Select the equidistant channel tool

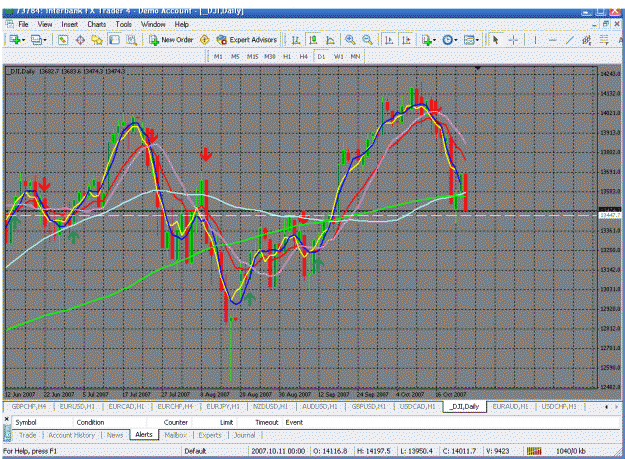(x=587, y=40)
